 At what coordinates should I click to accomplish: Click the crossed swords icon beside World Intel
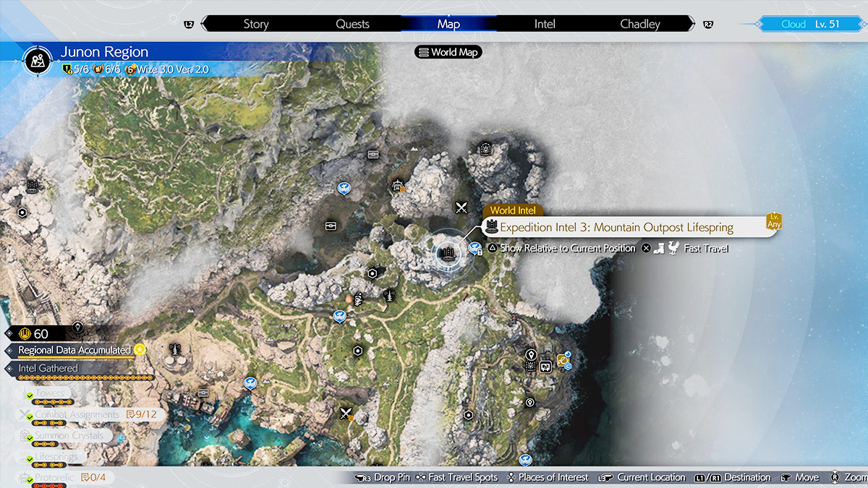tap(461, 208)
